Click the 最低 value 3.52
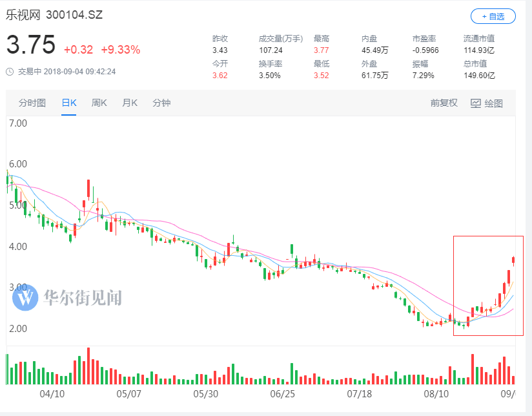This screenshot has height=416, width=532. pyautogui.click(x=322, y=76)
